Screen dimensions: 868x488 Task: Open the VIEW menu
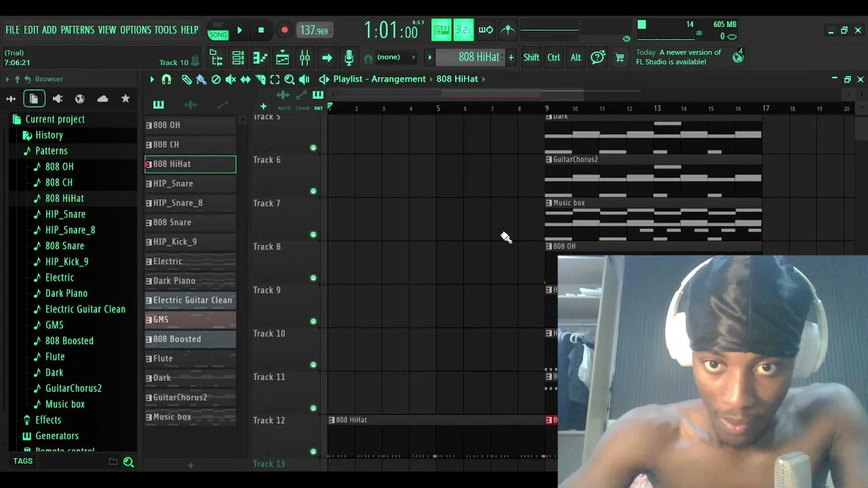(x=107, y=30)
